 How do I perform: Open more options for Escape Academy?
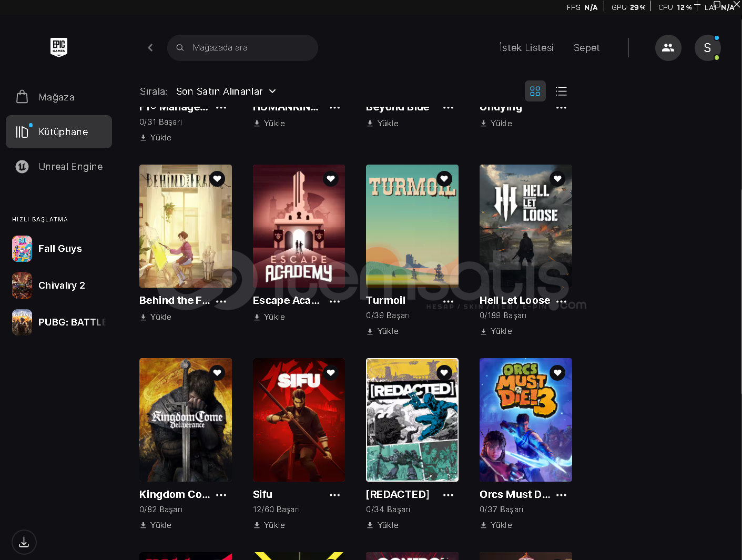[335, 301]
